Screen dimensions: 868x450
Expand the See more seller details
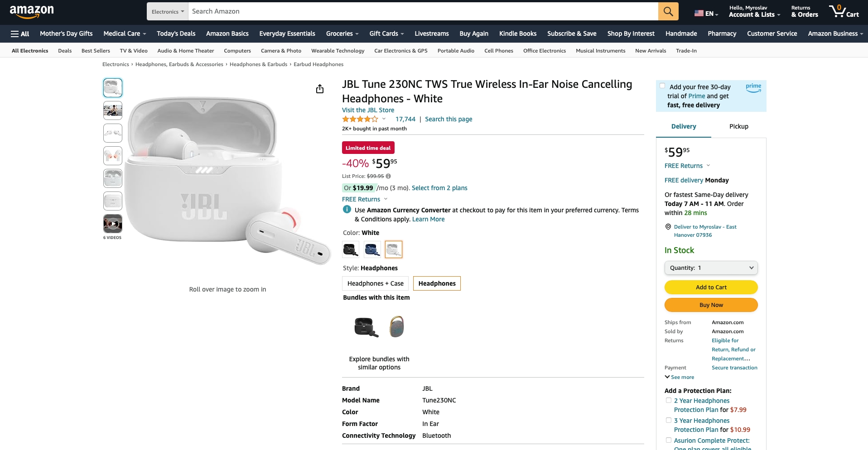(x=679, y=377)
